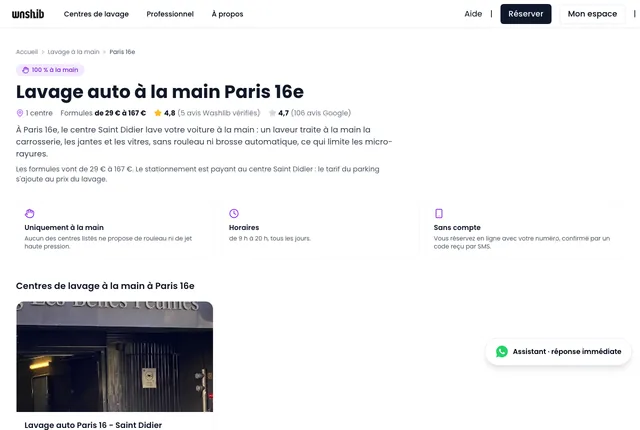Viewport: 640px width, 430px height.
Task: Go to Accueil in breadcrumb
Action: 27,52
